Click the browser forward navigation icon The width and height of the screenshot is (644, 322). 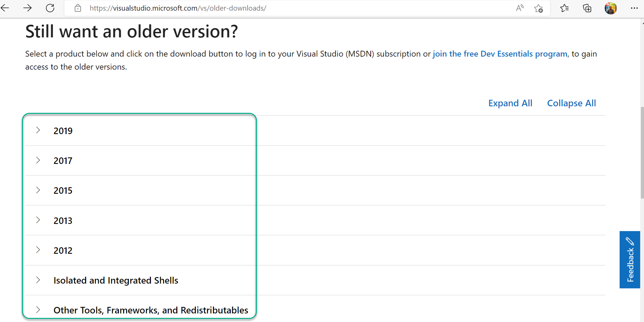27,8
